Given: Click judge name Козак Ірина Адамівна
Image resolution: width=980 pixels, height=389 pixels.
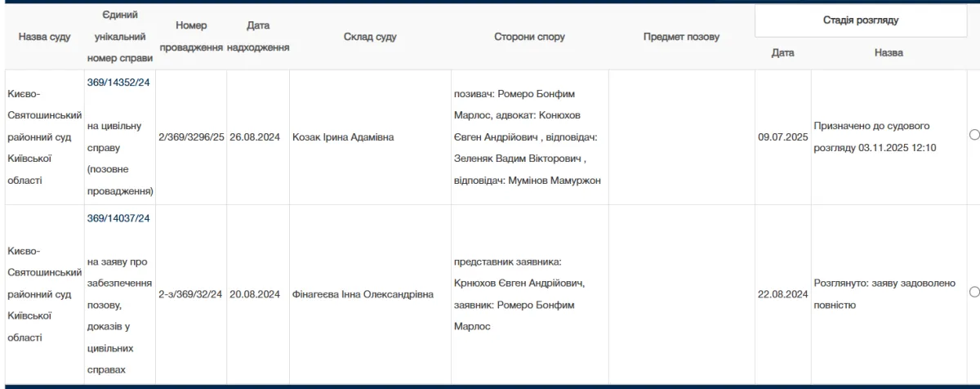Looking at the screenshot, I should click(x=343, y=137).
